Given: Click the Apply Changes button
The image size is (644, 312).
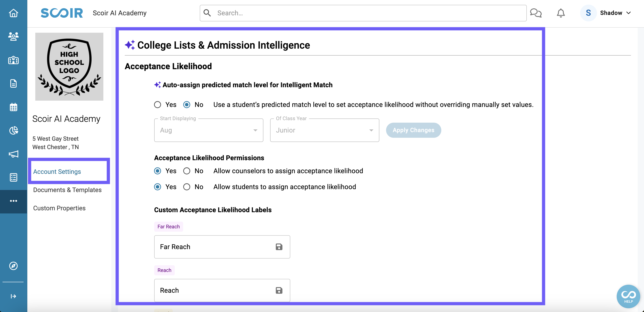Looking at the screenshot, I should (x=413, y=130).
